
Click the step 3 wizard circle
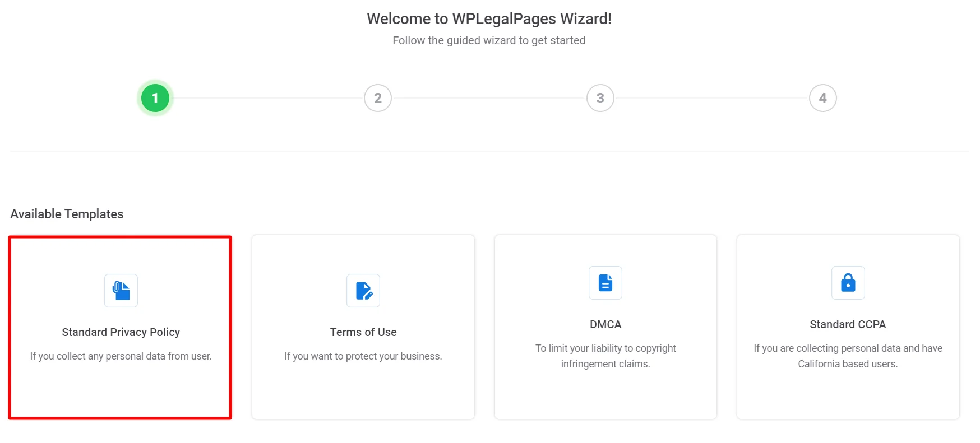599,97
